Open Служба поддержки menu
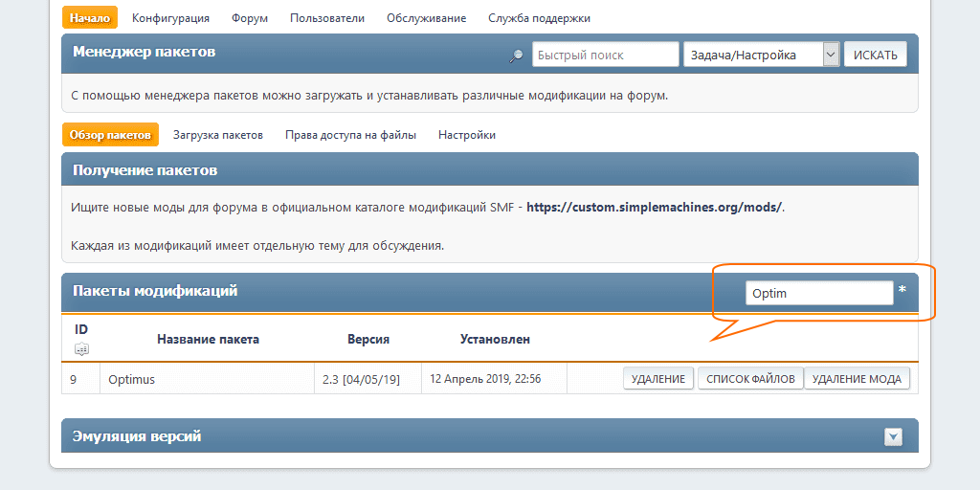 pyautogui.click(x=539, y=18)
